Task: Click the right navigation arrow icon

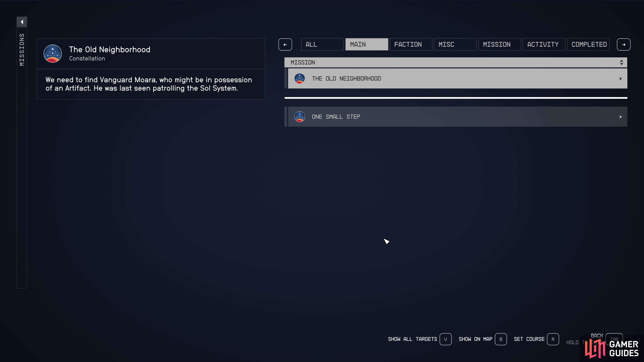Action: click(x=624, y=44)
